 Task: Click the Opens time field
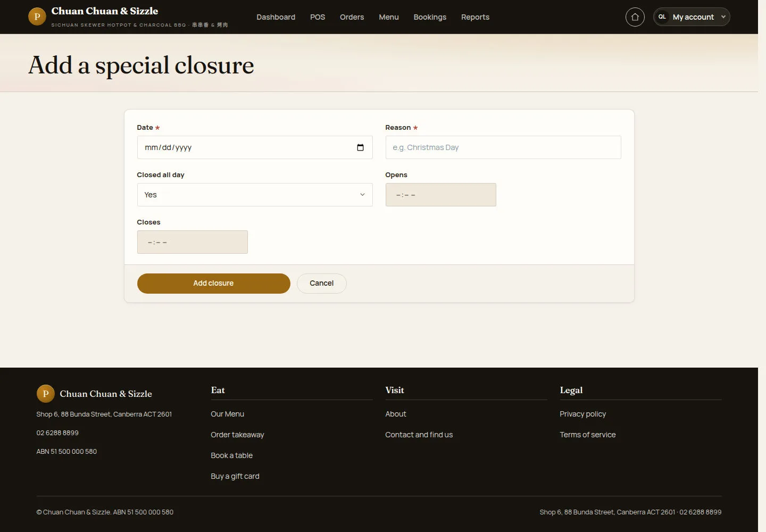[440, 195]
